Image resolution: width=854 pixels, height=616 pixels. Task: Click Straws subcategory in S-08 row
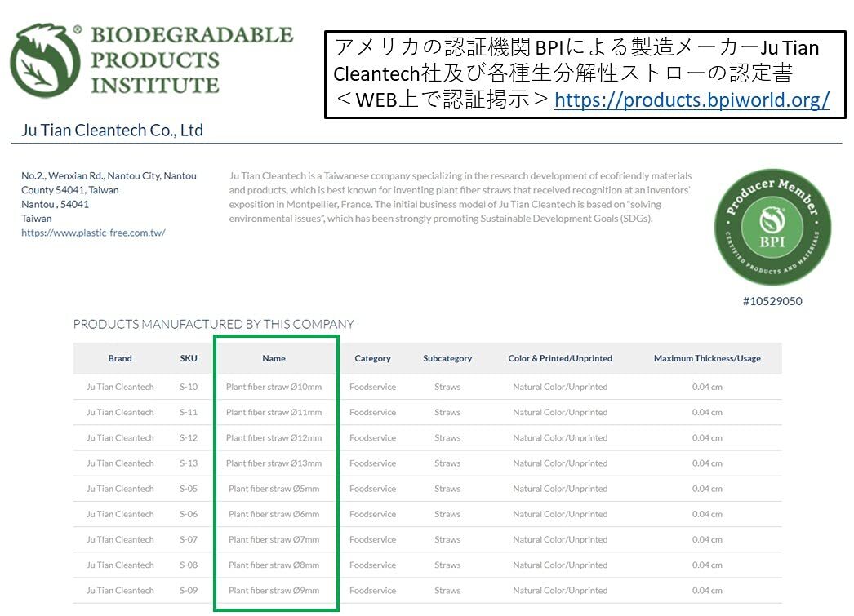[x=447, y=565]
